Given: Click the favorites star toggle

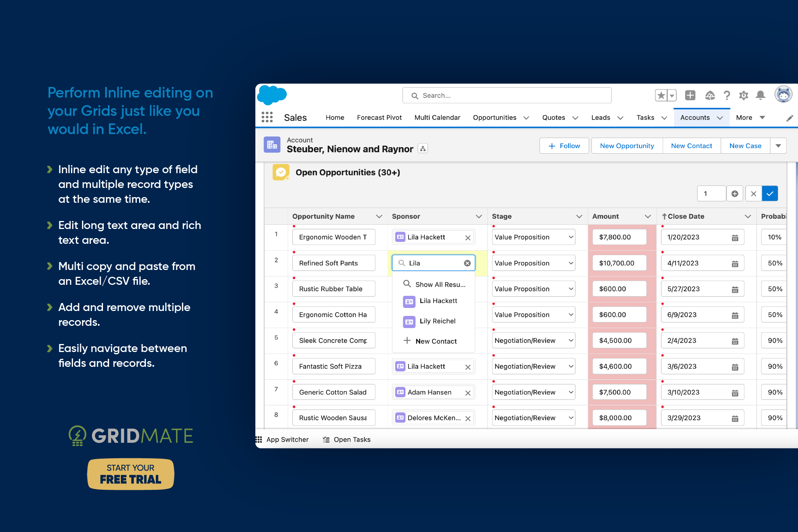Looking at the screenshot, I should [x=661, y=95].
